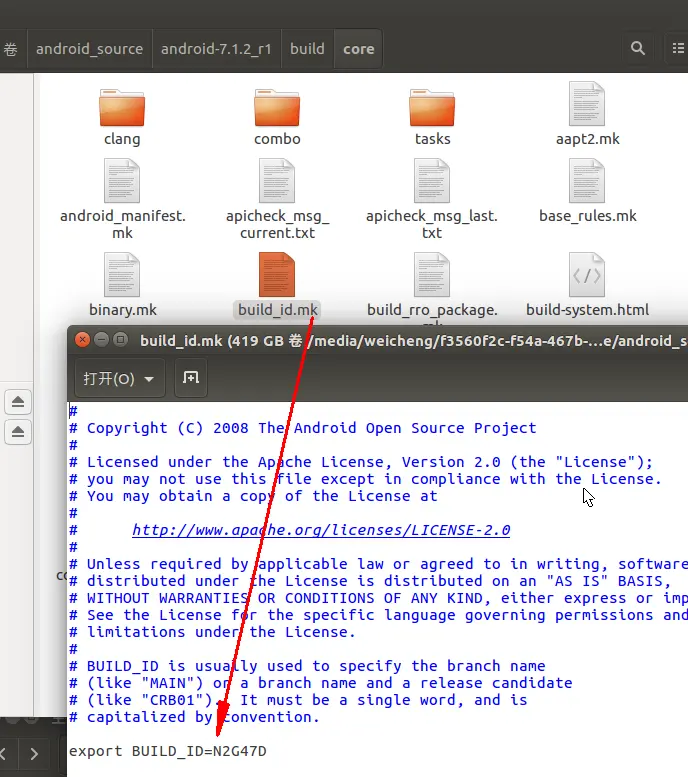Select the build-system.html file icon
Screen dimensions: 688x777
(x=587, y=275)
